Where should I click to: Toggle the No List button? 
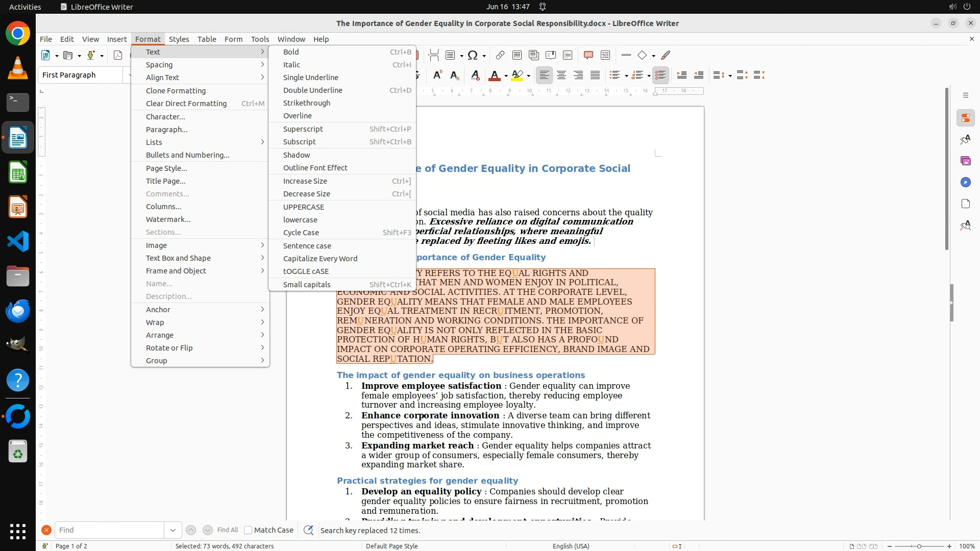pos(660,76)
